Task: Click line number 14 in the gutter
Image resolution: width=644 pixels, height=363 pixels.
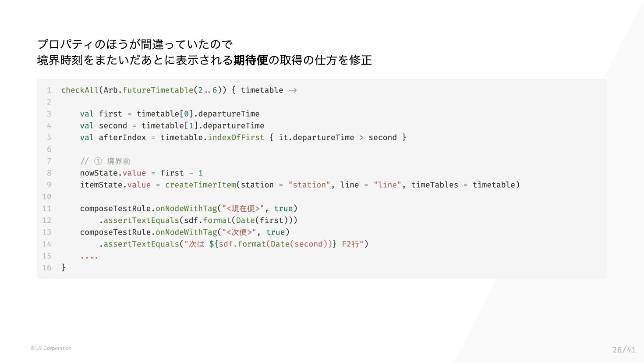Action: click(x=47, y=244)
